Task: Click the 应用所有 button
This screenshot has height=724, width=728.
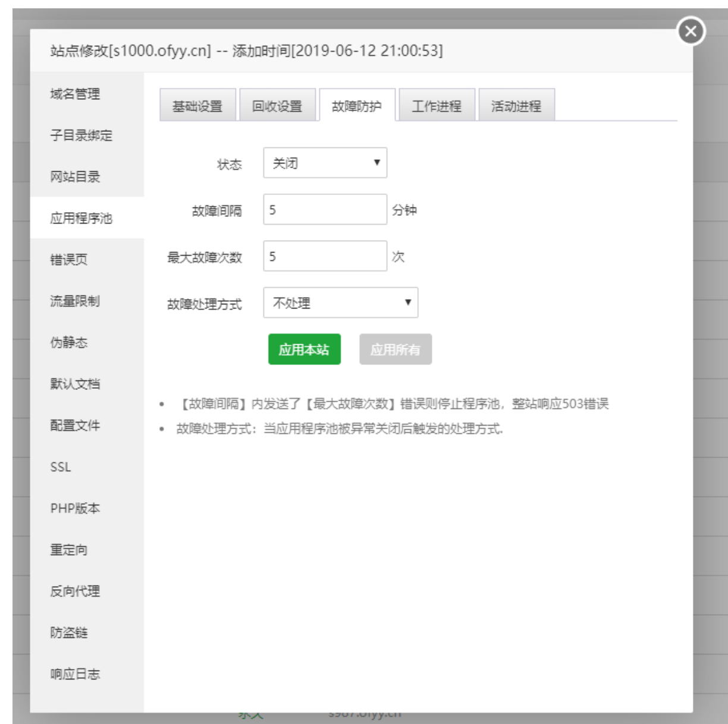Action: 396,350
